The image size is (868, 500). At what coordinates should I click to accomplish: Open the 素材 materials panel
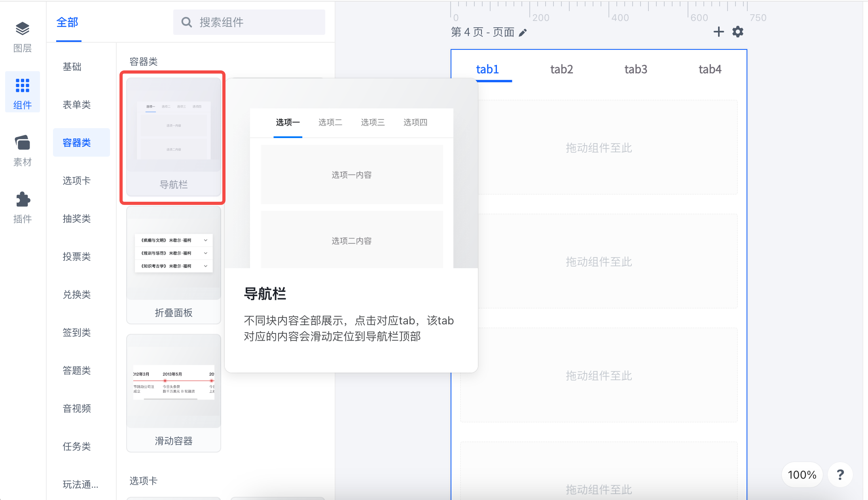point(23,151)
